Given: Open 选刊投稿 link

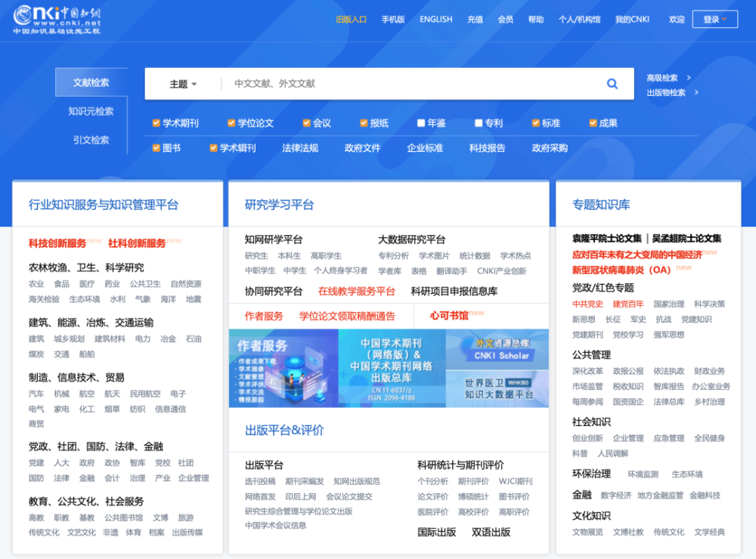Looking at the screenshot, I should (260, 481).
